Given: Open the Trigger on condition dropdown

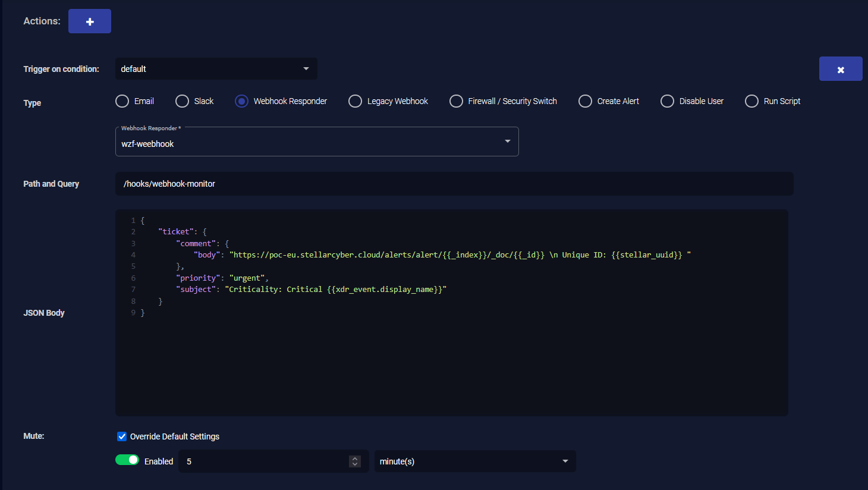Looking at the screenshot, I should pyautogui.click(x=216, y=69).
